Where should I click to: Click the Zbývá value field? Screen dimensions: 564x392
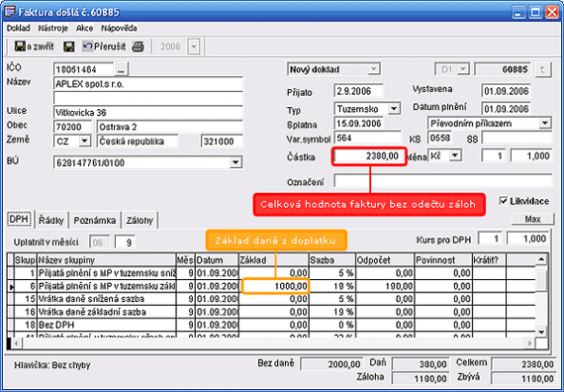click(x=522, y=379)
